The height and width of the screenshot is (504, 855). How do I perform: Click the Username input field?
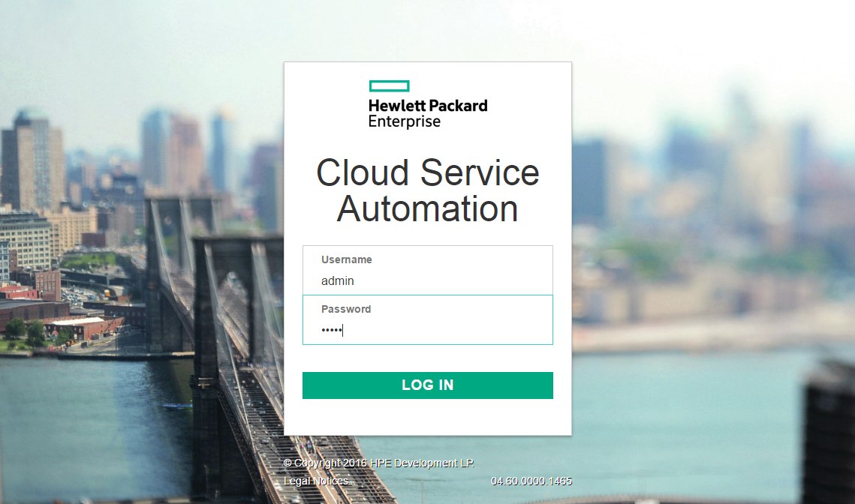click(x=428, y=271)
